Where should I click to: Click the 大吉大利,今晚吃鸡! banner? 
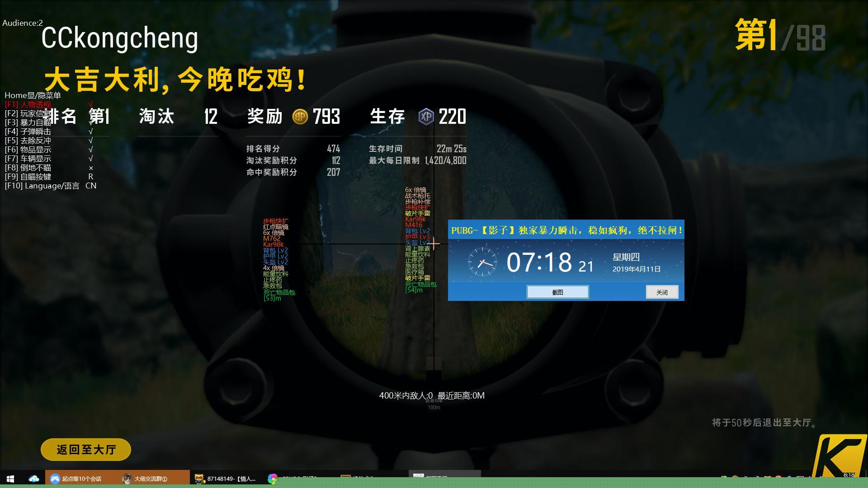point(176,80)
